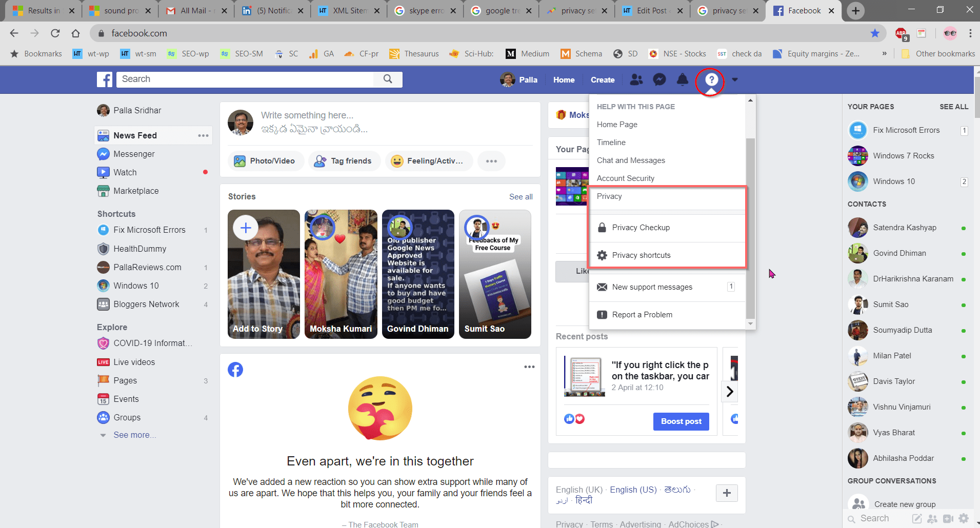The image size is (980, 528).
Task: Open a new browser tab
Action: coord(855,11)
